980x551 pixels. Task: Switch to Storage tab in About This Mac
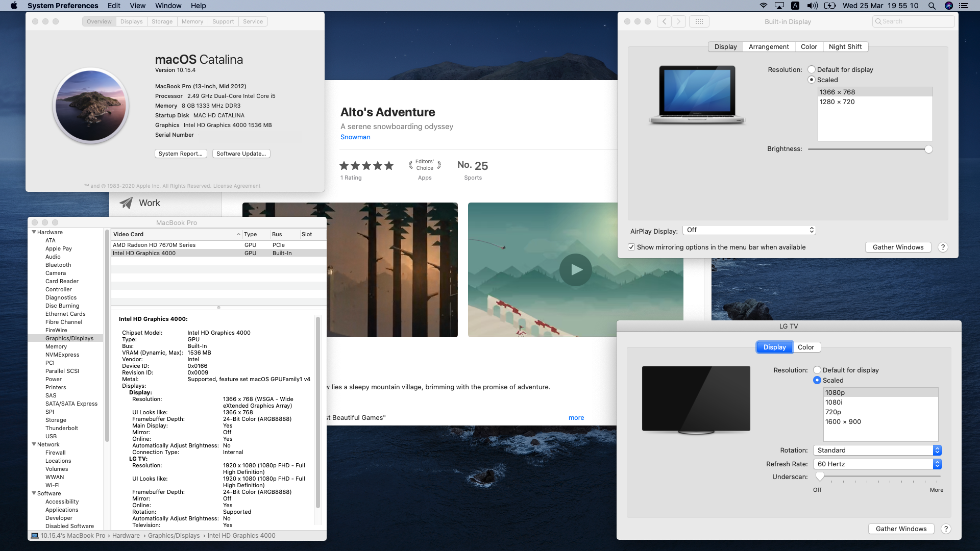pos(162,21)
